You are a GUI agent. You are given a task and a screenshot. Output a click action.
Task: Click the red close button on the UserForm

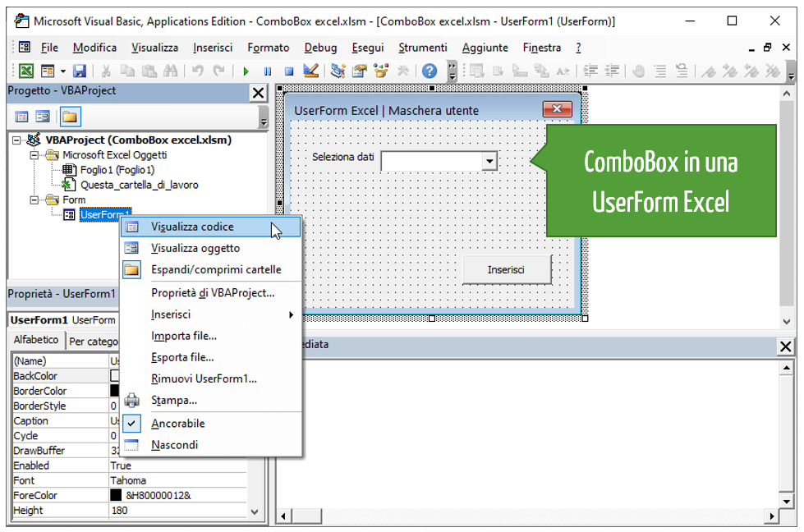557,108
